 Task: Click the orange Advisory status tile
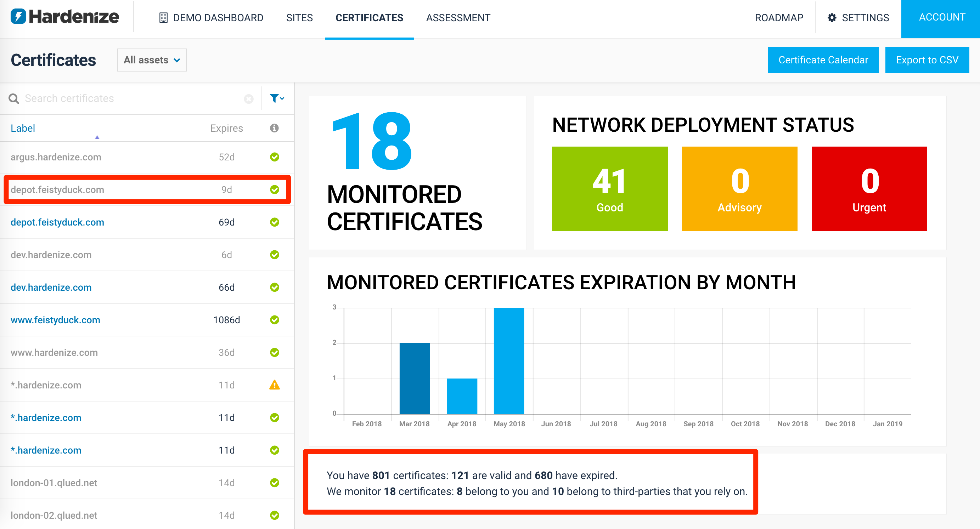click(739, 189)
